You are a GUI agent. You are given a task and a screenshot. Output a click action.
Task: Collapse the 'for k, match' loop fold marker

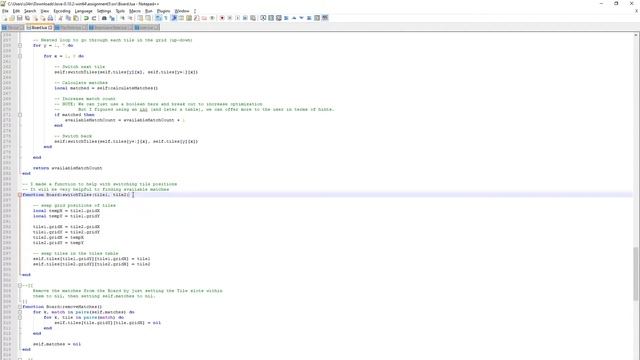tap(20, 312)
